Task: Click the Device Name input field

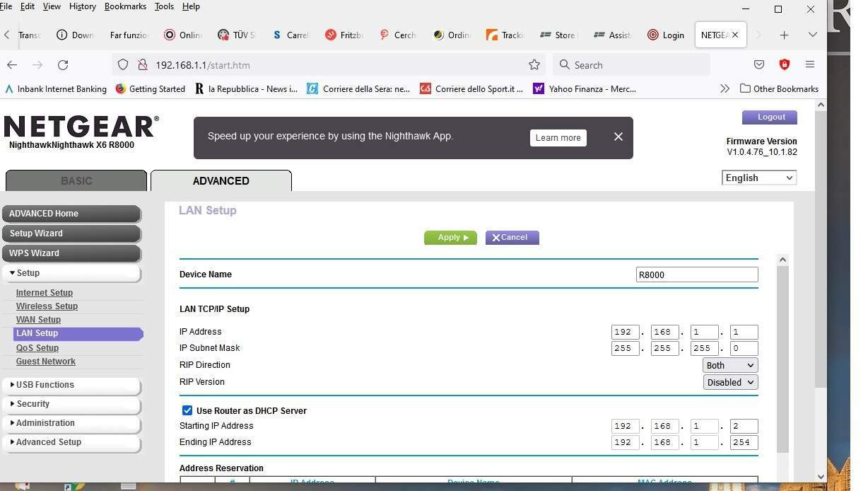Action: tap(697, 275)
